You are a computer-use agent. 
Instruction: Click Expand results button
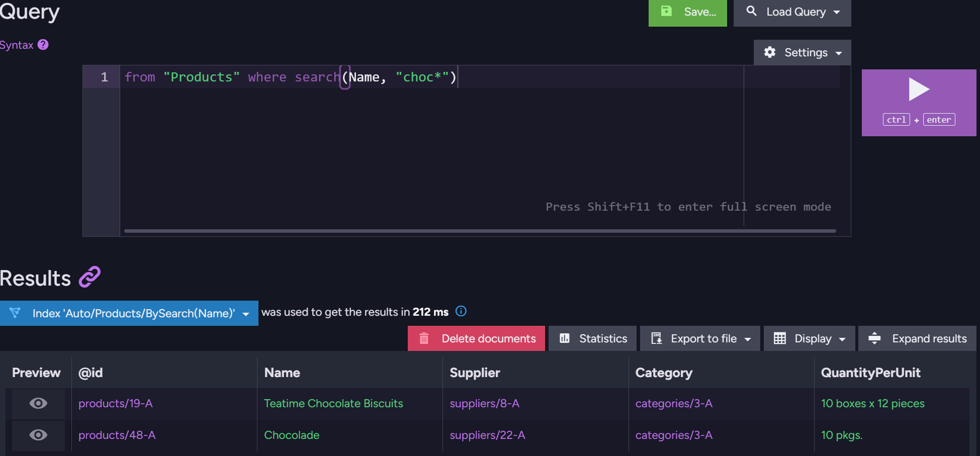point(917,338)
